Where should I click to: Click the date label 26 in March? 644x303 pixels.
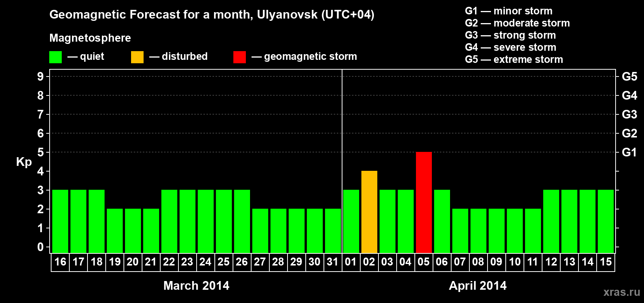(x=242, y=262)
